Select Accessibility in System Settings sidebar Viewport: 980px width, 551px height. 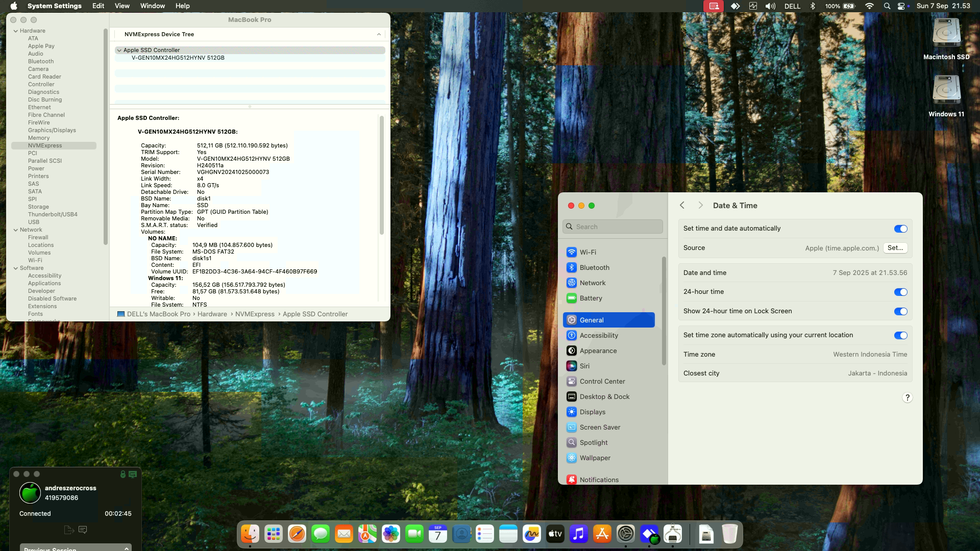tap(608, 335)
